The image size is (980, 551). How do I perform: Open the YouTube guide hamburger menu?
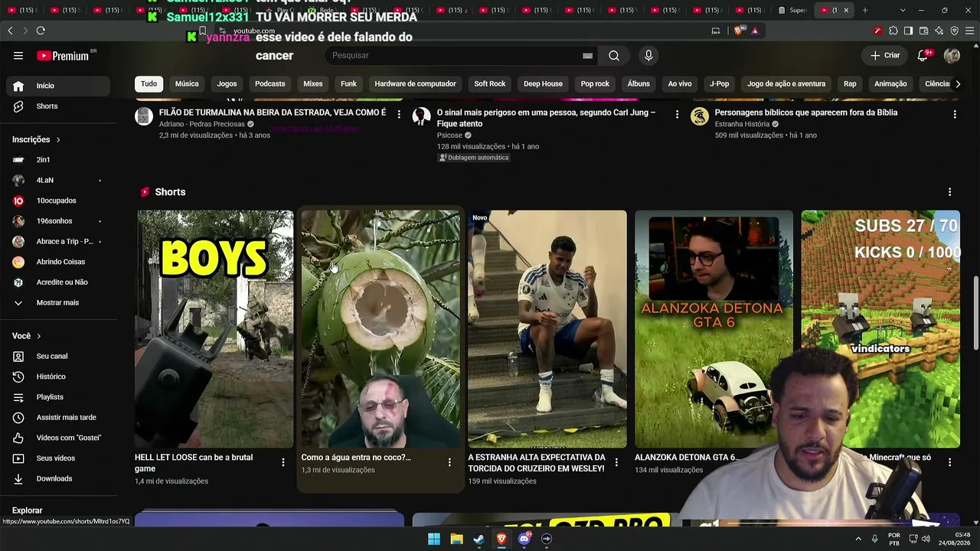[x=18, y=56]
